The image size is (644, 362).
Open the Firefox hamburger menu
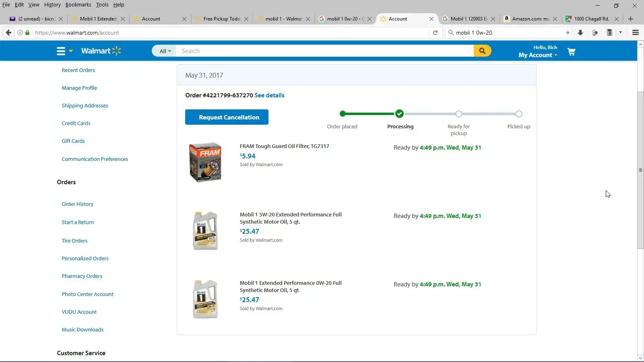(x=636, y=33)
